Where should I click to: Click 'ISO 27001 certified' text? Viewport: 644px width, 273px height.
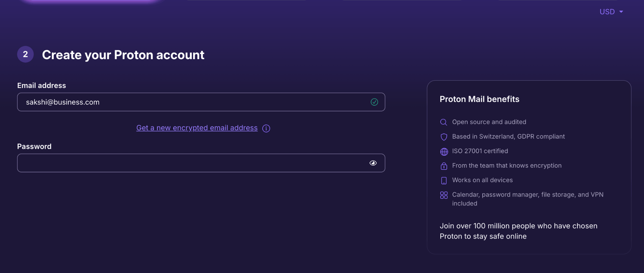480,151
